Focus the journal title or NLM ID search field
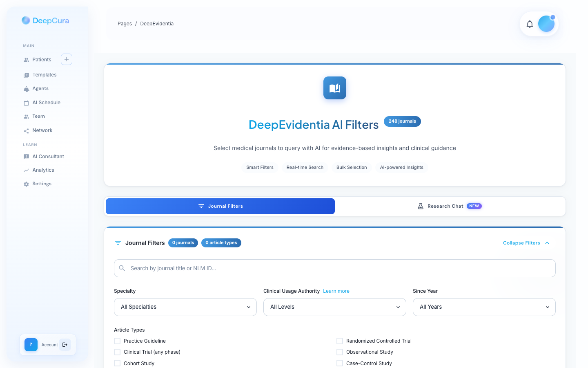The height and width of the screenshot is (368, 588). pyautogui.click(x=335, y=268)
